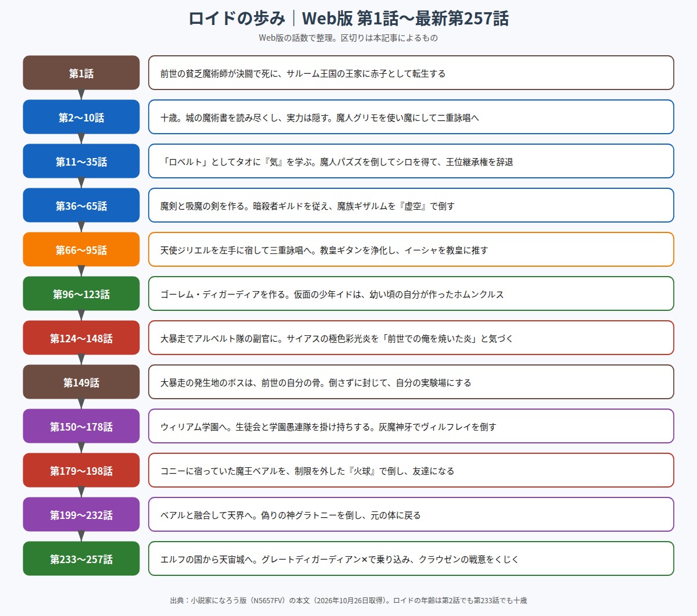Click the source note starting "出典：小説家になろう版"
The width and height of the screenshot is (697, 616).
[x=348, y=600]
